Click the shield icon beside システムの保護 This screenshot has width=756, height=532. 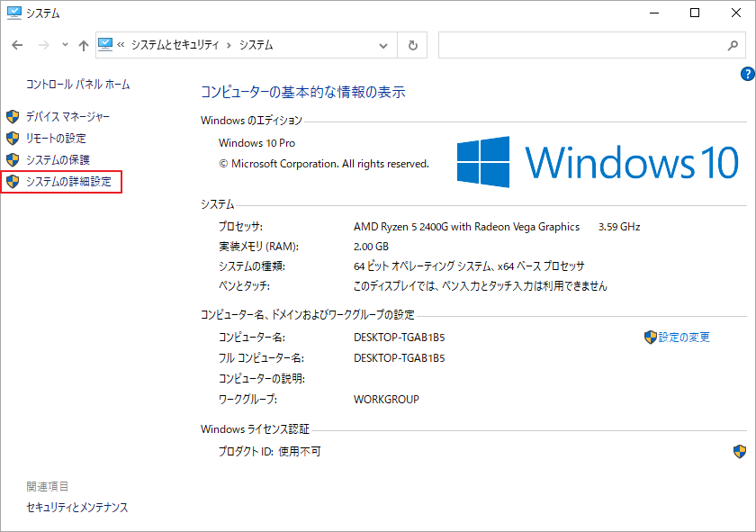13,159
